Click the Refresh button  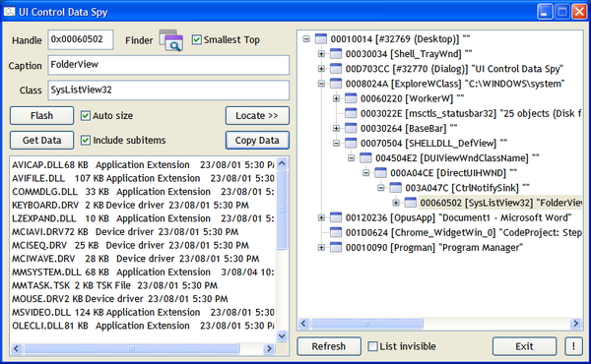point(329,346)
